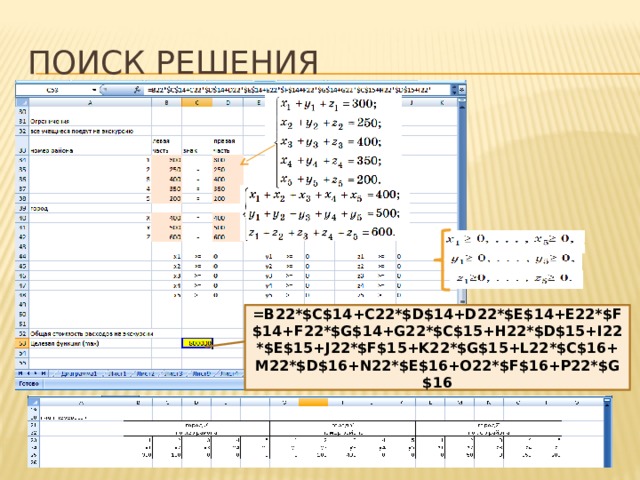Switch to the Диаграмма1 sheet tab
This screenshot has height=480, width=640.
(78, 373)
